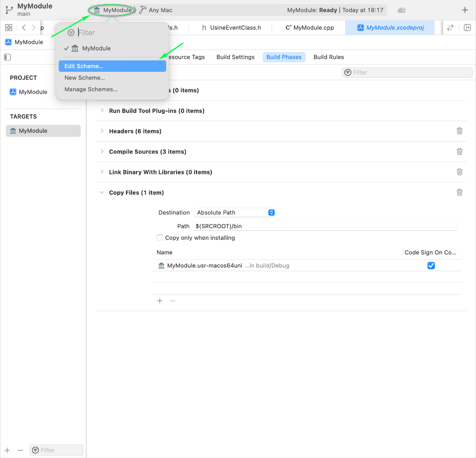Viewport: 476px width, 458px height.
Task: Click MyModule breadcrumb in jump bar
Action: click(24, 42)
